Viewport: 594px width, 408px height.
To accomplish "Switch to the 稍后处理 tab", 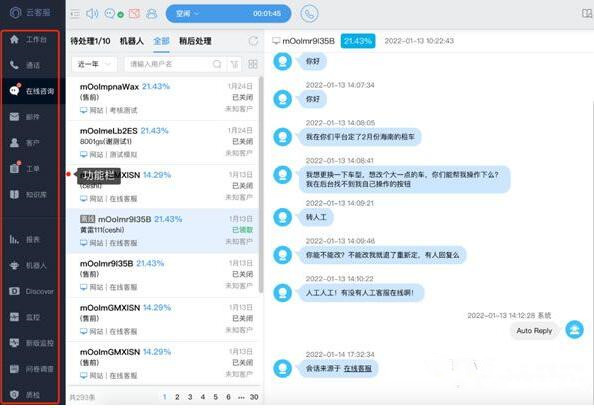I will (x=195, y=41).
